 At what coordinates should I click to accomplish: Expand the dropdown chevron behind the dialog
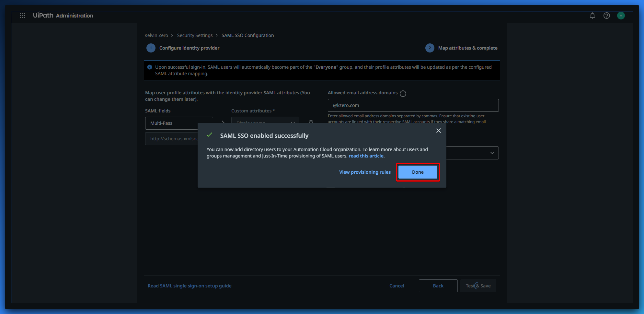pos(492,153)
